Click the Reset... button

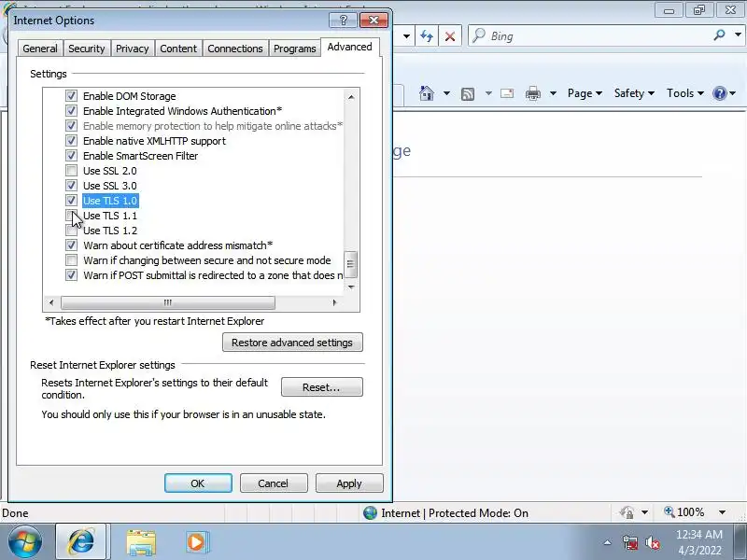point(321,387)
